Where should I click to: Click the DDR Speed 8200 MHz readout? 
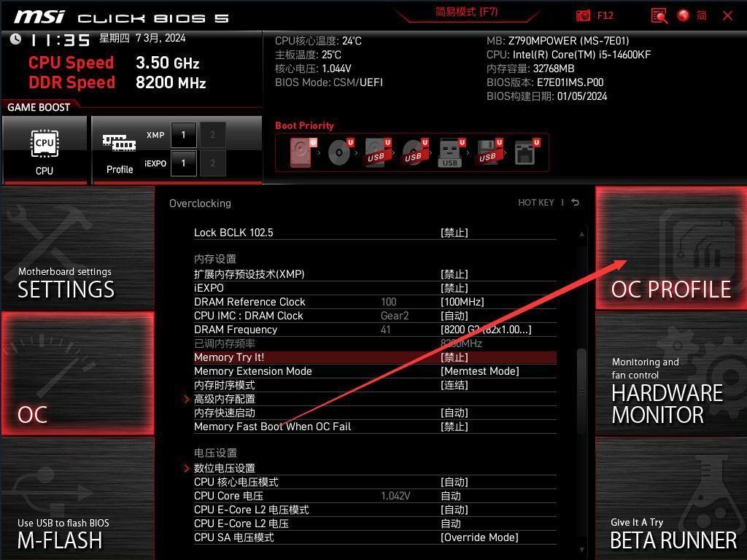click(x=117, y=82)
